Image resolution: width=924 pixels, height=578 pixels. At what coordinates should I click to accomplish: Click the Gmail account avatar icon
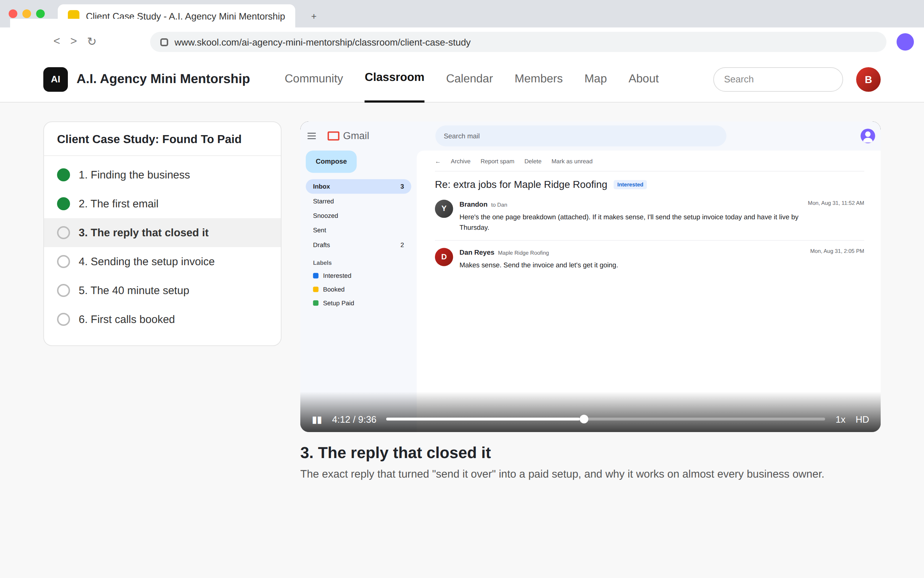click(867, 136)
